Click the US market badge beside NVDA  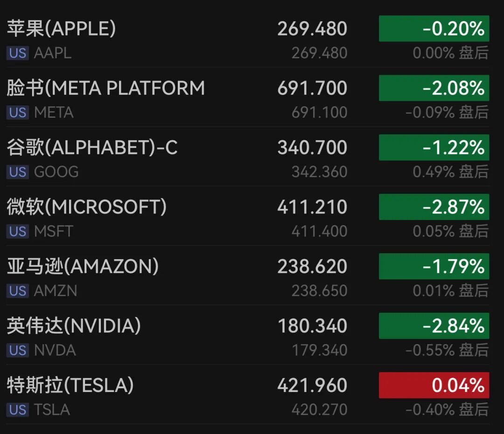coord(18,351)
